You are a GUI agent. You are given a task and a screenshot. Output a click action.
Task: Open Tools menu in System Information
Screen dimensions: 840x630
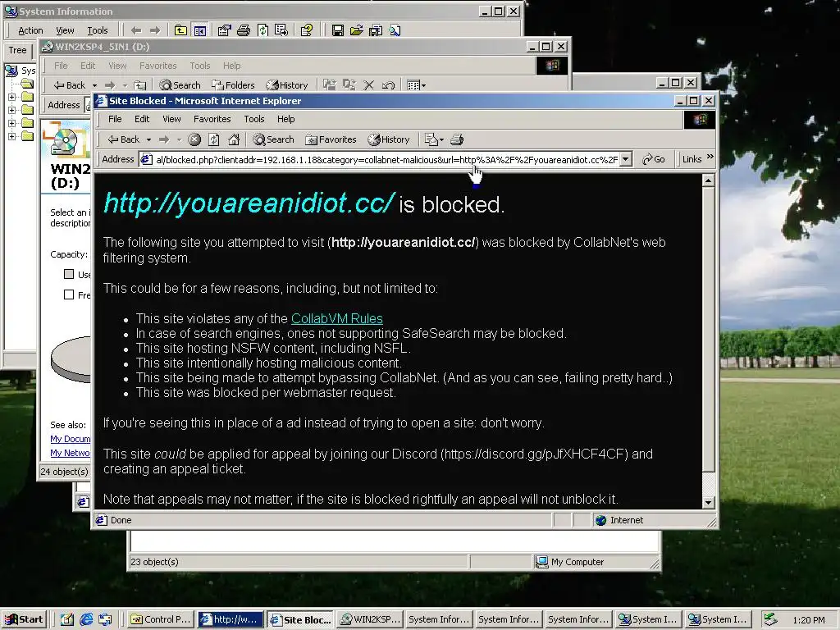[x=98, y=30]
